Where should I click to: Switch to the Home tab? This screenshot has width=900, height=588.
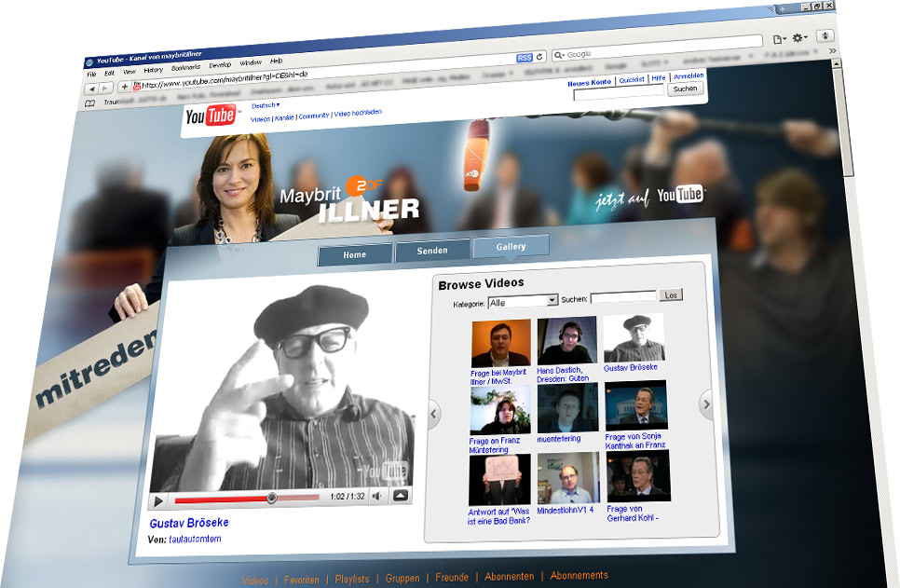pyautogui.click(x=355, y=254)
